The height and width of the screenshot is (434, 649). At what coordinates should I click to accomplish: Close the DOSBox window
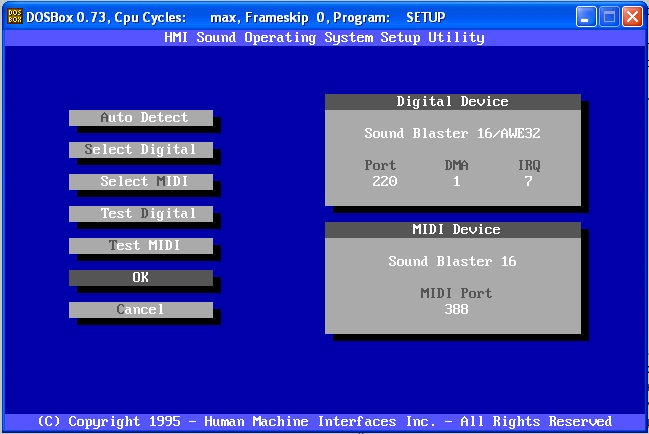pyautogui.click(x=632, y=17)
